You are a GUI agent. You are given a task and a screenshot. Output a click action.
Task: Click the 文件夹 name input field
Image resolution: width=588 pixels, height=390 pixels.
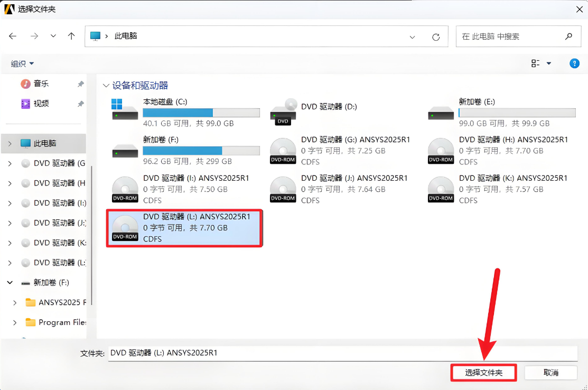point(343,353)
